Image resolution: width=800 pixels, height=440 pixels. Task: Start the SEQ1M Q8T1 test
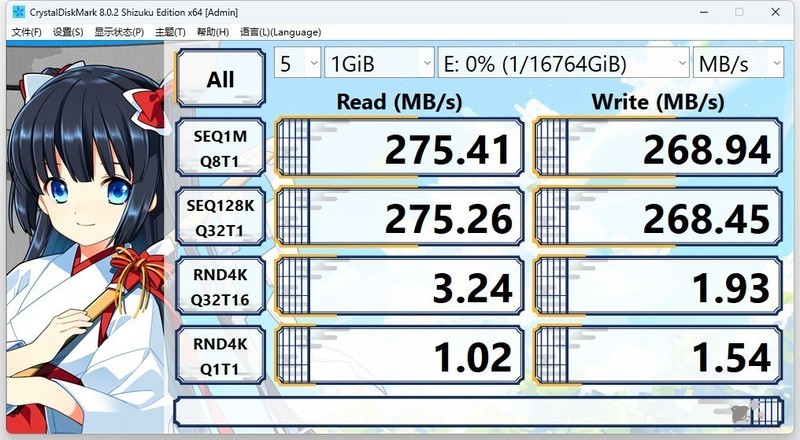point(220,148)
